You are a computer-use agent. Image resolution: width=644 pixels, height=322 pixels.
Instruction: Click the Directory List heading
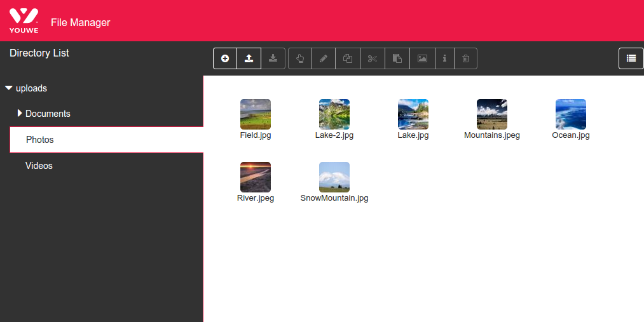(39, 53)
